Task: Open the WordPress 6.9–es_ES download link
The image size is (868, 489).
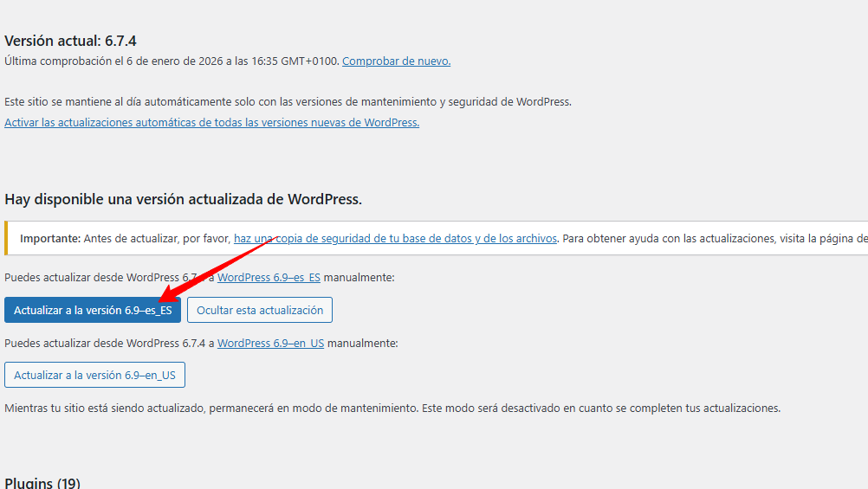Action: 269,278
